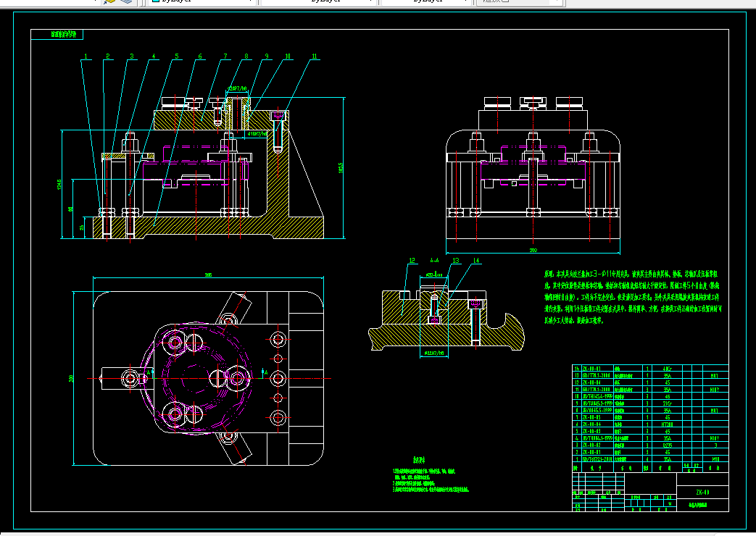Screen dimensions: 756x536
Task: Click the ZK-01 drawing number in title block
Action: [702, 493]
